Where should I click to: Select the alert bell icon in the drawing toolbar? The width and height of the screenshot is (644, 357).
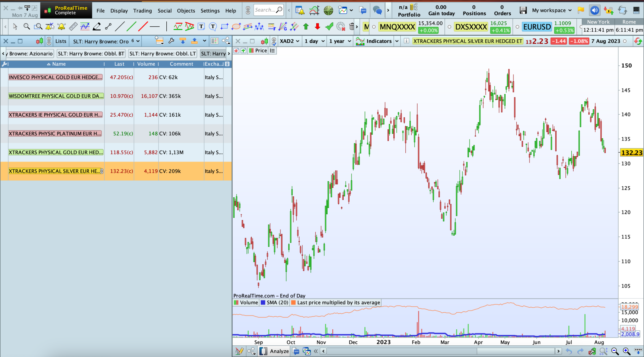click(61, 27)
